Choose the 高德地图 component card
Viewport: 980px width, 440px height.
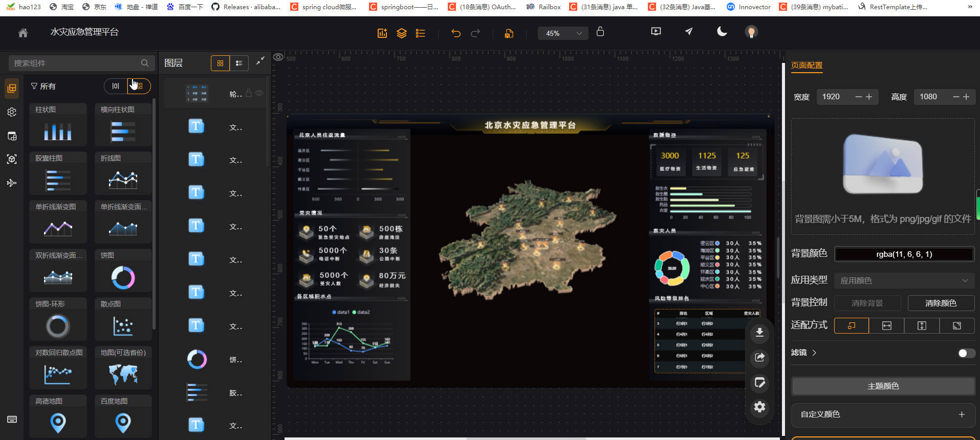point(58,416)
